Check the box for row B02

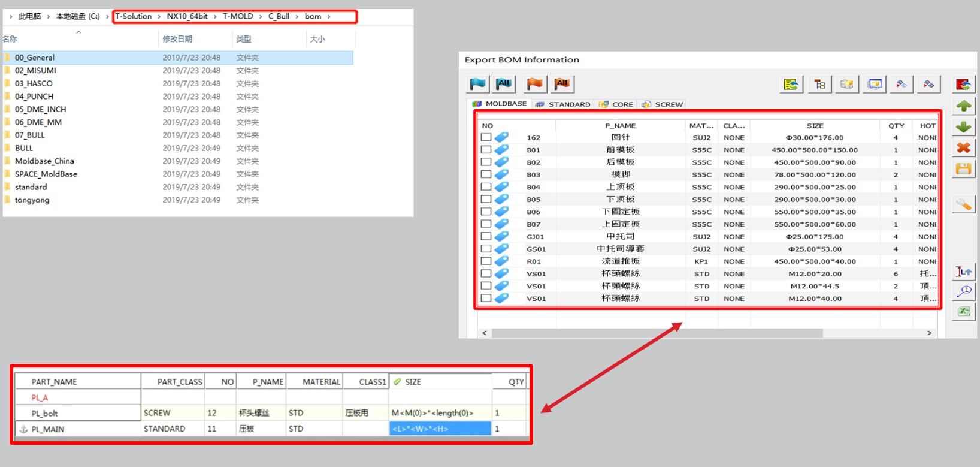[486, 162]
